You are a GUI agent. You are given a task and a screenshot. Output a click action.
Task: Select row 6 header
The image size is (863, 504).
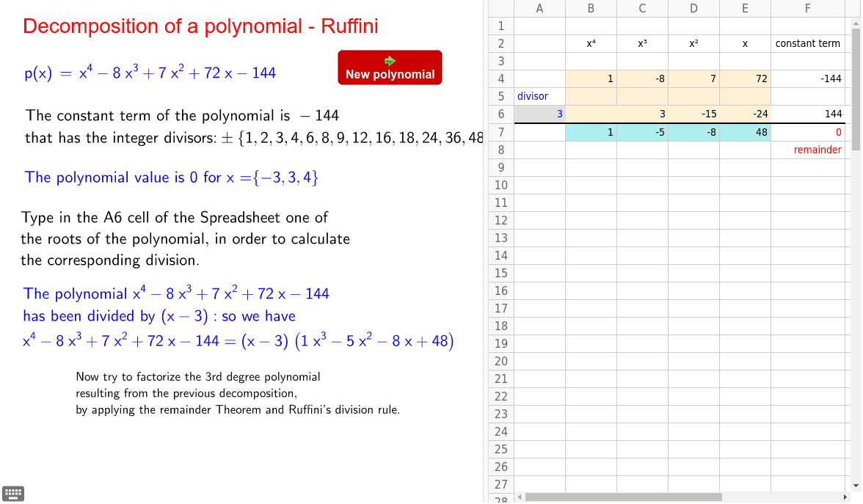(500, 114)
